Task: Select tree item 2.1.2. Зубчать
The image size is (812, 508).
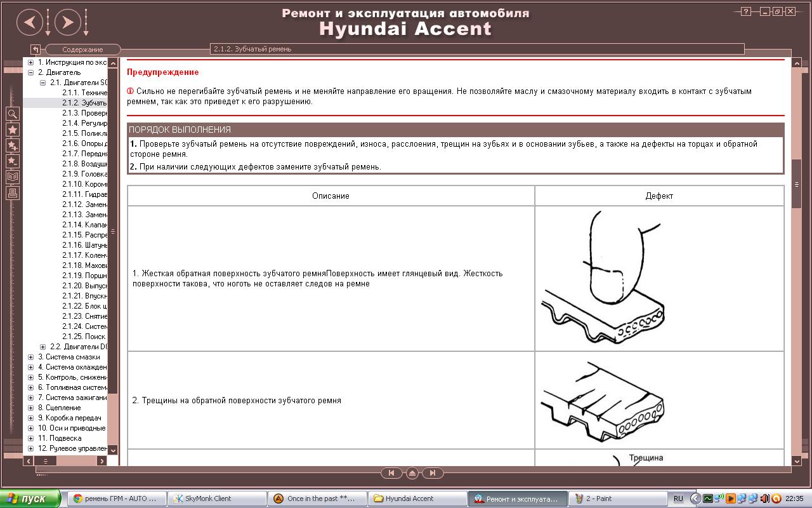Action: 84,103
